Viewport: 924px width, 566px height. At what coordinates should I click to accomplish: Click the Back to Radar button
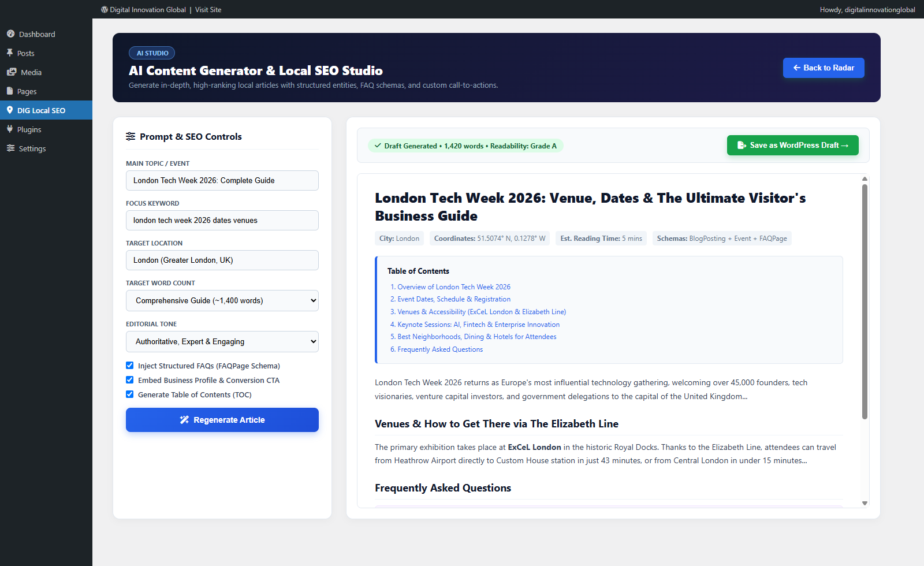pos(824,68)
